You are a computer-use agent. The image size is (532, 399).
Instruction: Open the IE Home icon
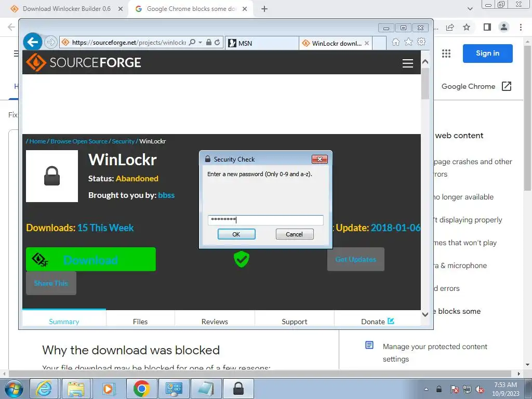[395, 42]
